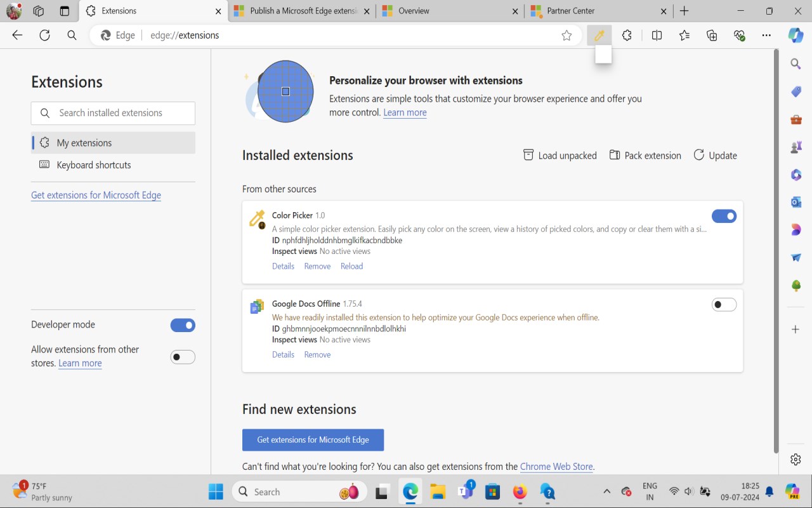Open a new tab

click(x=684, y=11)
